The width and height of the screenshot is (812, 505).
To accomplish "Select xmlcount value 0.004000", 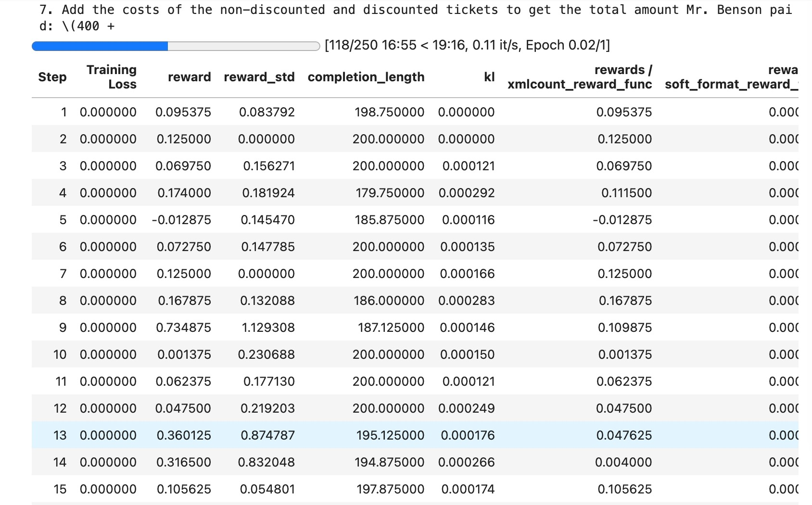I will (x=624, y=462).
